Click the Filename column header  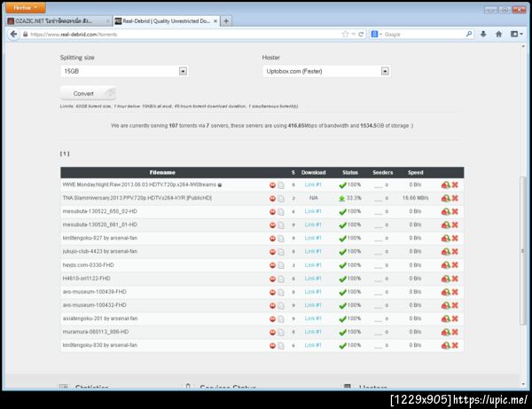tap(162, 172)
